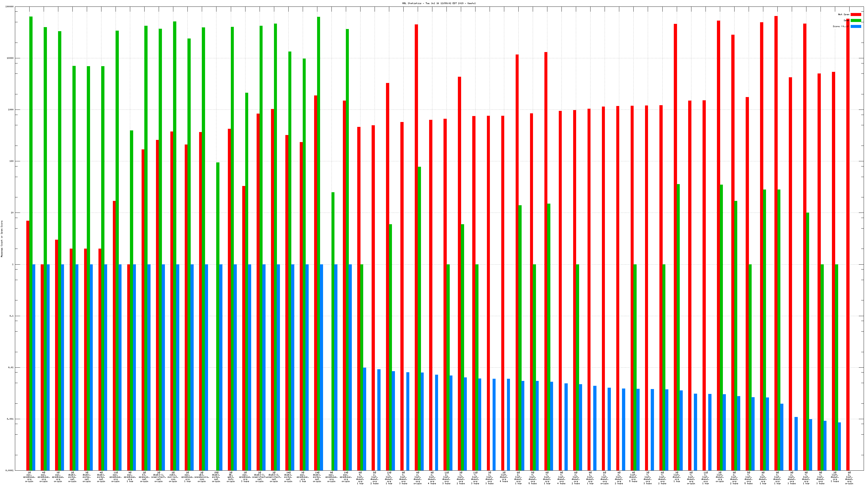
Task: Click the dnsbl-3.uceprotect.net axis label
Action: (260, 477)
